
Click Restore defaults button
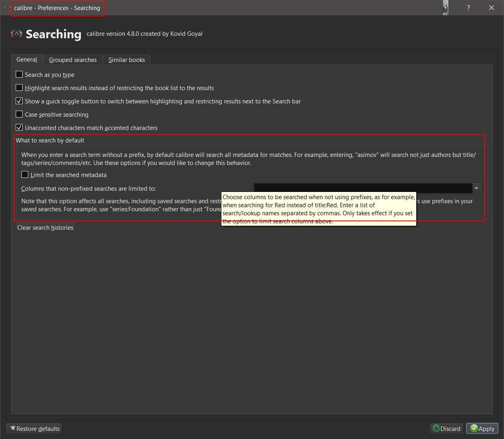point(34,429)
